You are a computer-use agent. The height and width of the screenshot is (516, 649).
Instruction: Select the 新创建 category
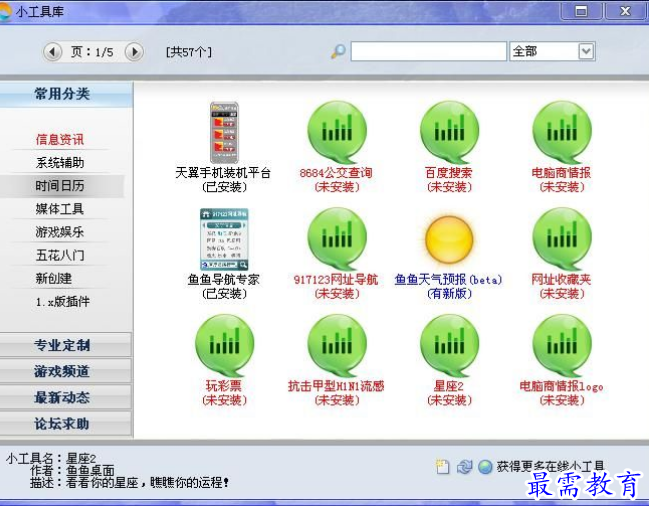(x=54, y=278)
